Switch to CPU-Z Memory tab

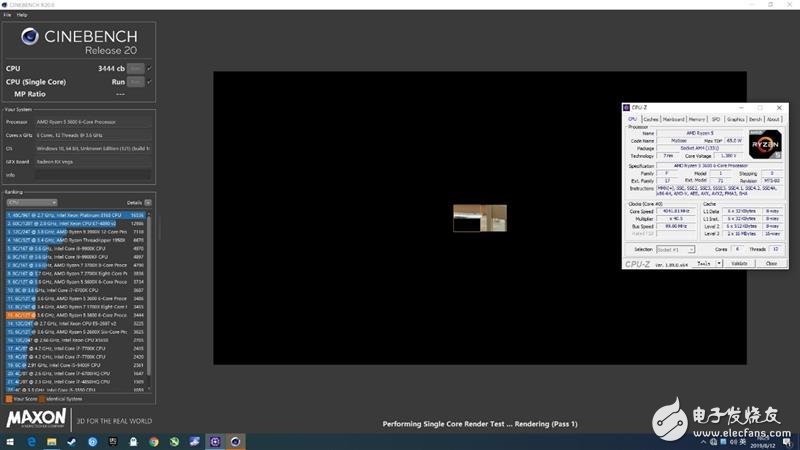pos(696,119)
